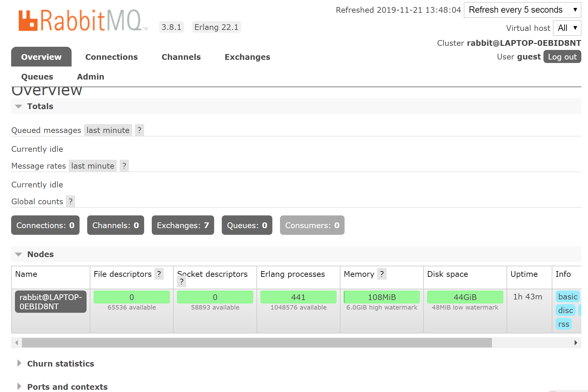This screenshot has width=588, height=392.
Task: Open the refresh interval dropdown
Action: click(x=522, y=10)
